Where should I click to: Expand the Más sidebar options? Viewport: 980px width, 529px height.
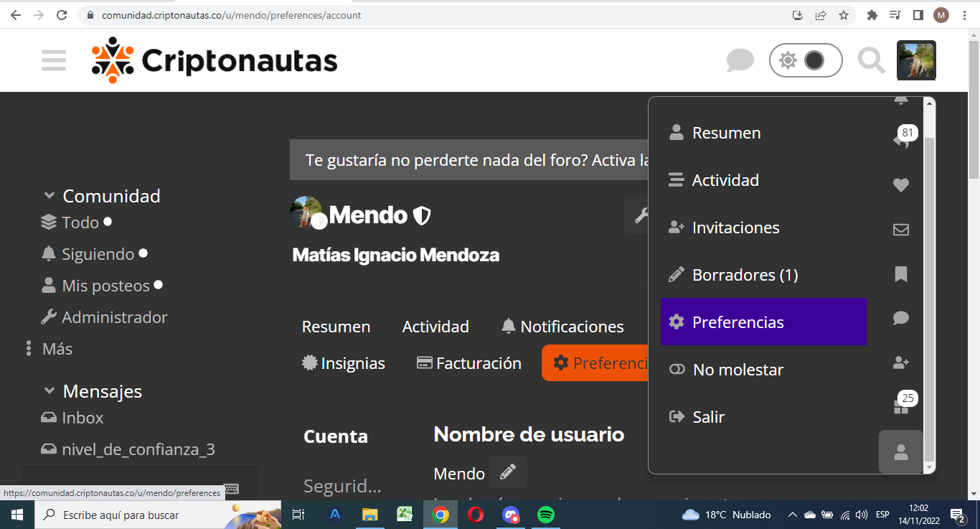57,349
